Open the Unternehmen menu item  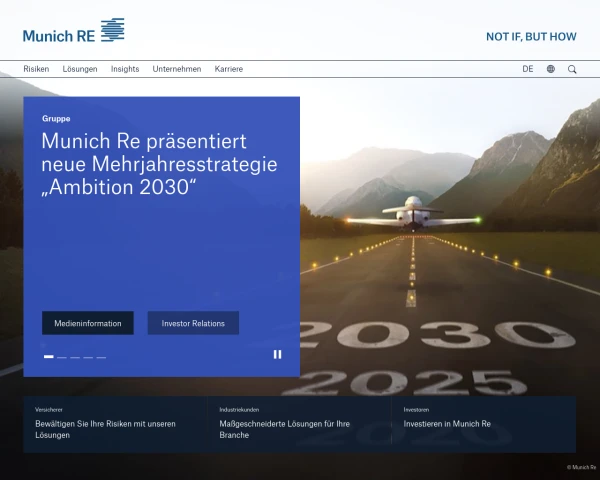177,69
